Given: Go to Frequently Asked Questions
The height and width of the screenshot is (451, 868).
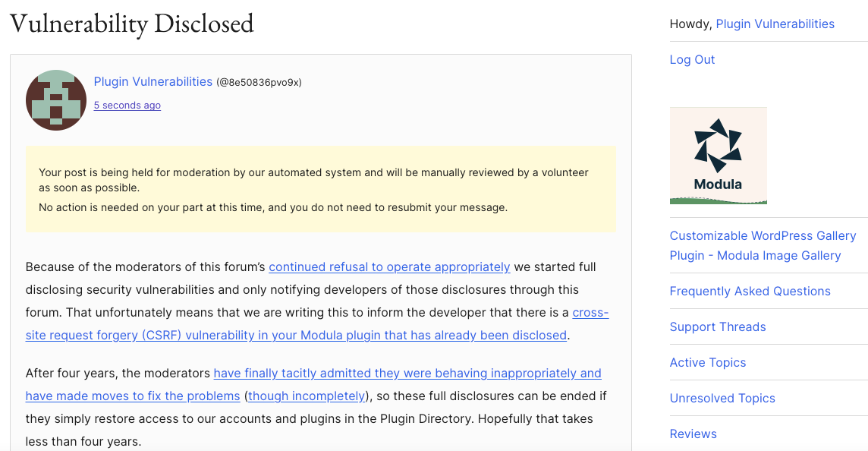Looking at the screenshot, I should [750, 292].
